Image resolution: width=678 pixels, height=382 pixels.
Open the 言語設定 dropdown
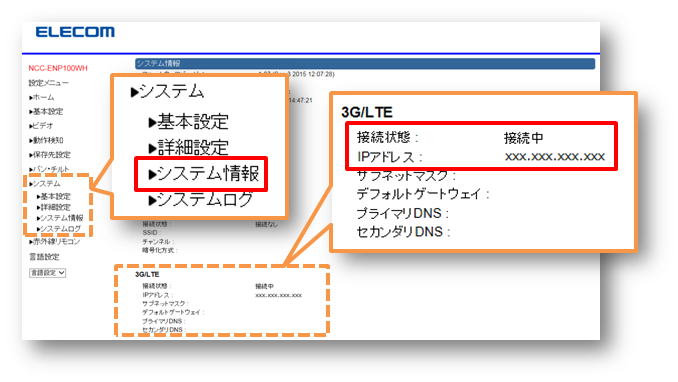48,273
